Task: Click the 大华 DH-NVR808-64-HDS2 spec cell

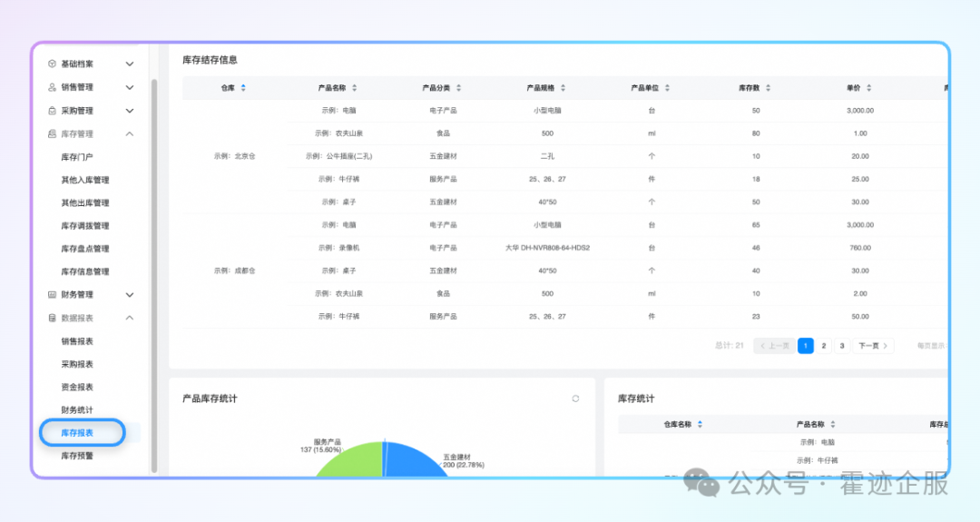Action: 547,248
